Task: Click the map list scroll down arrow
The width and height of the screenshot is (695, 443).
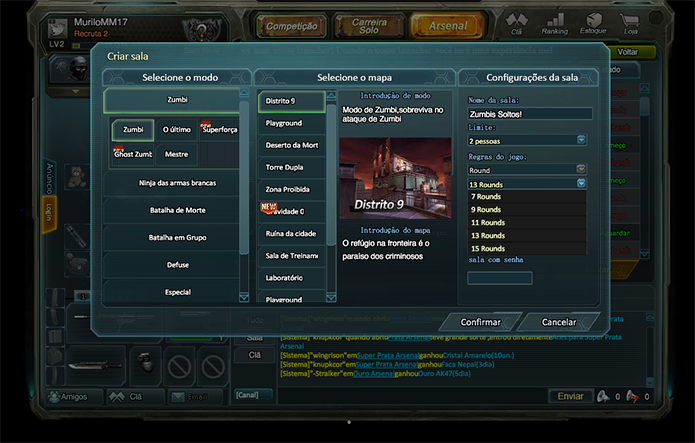Action: (x=331, y=297)
